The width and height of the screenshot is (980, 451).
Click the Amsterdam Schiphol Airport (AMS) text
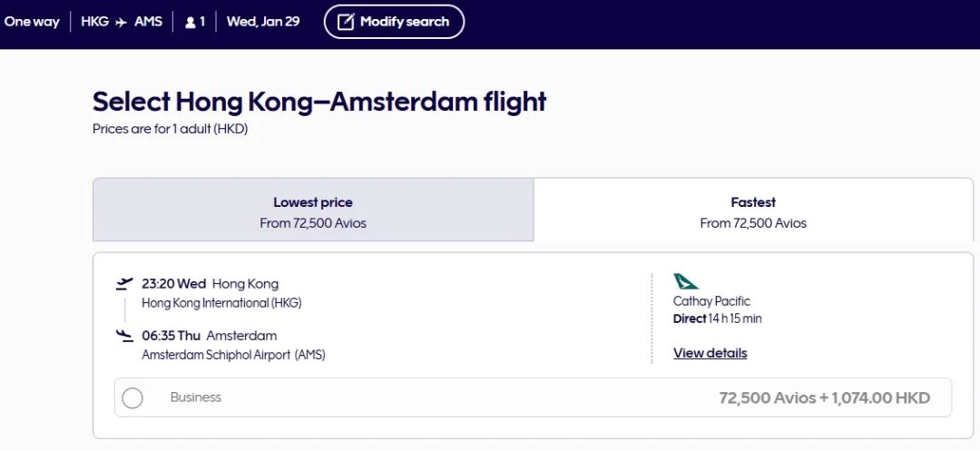click(233, 355)
